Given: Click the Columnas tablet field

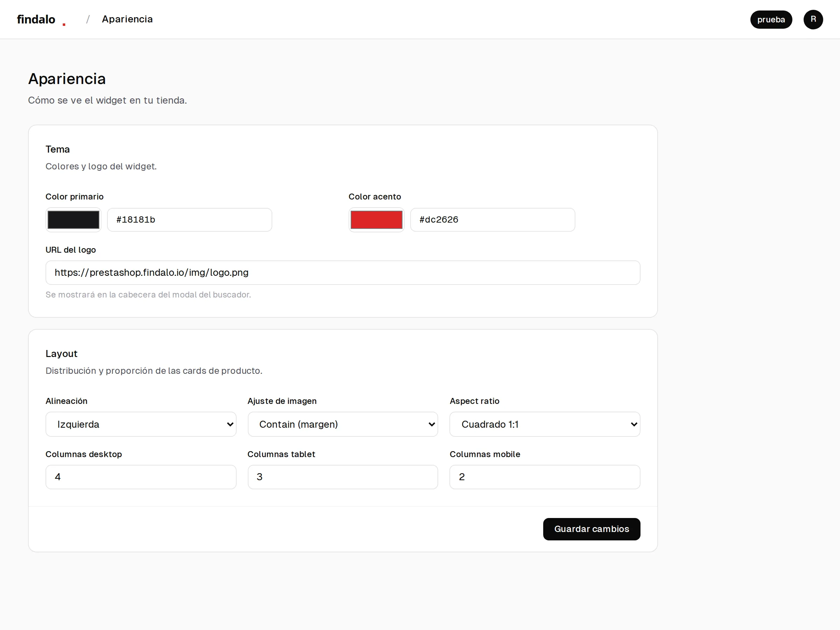Looking at the screenshot, I should (x=343, y=477).
